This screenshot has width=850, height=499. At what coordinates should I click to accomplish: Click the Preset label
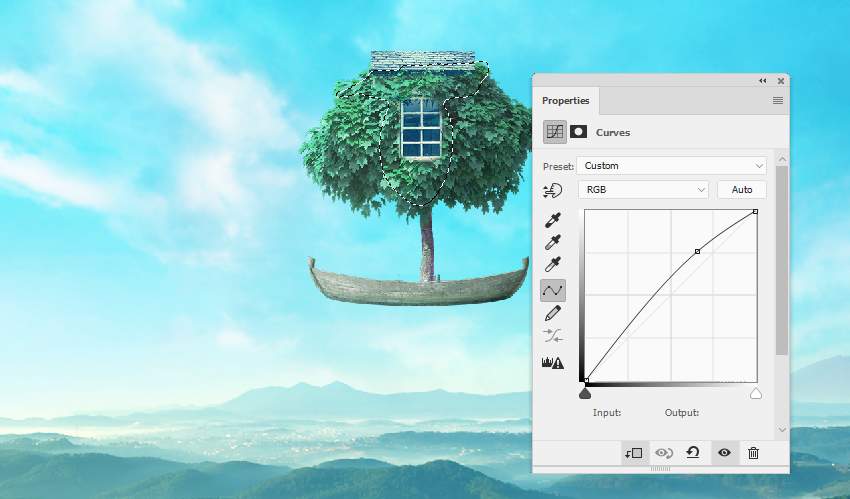(558, 166)
